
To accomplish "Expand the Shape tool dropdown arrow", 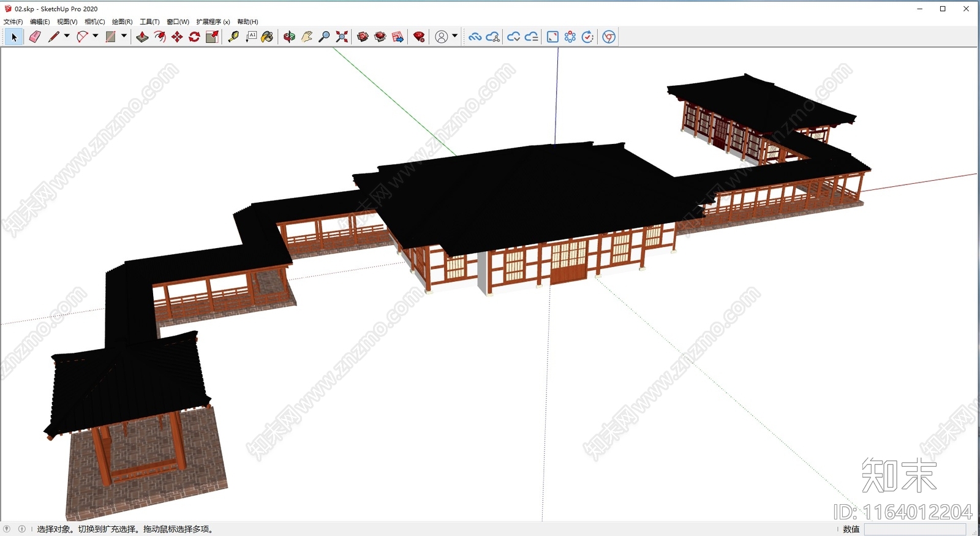I will click(x=124, y=36).
